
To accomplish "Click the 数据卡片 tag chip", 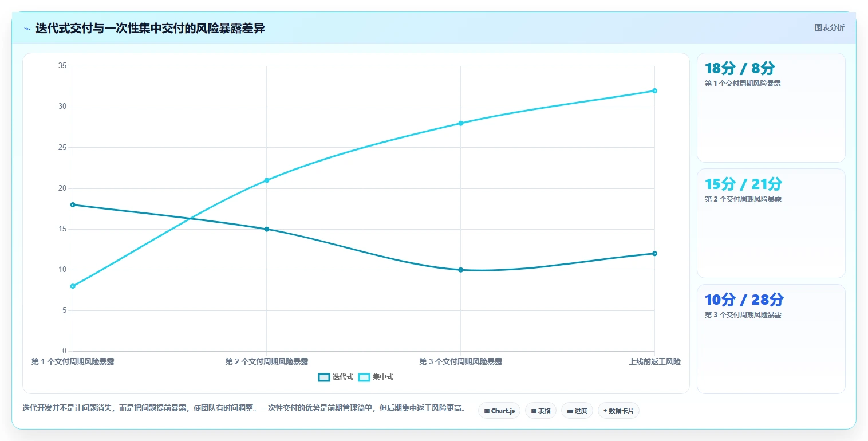I will [618, 411].
